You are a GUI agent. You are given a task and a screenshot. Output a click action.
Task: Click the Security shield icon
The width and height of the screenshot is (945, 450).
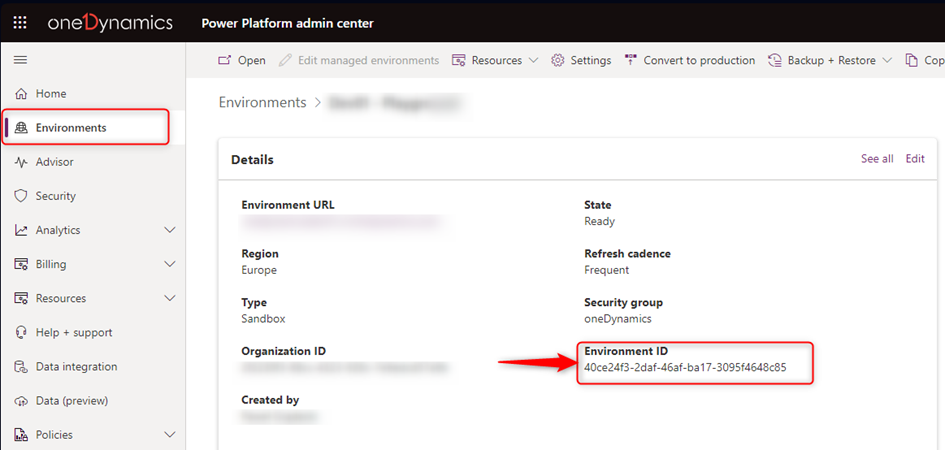21,196
